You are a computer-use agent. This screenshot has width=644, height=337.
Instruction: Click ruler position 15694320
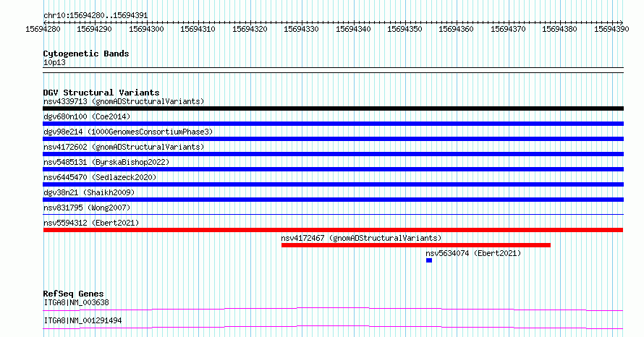(x=250, y=29)
